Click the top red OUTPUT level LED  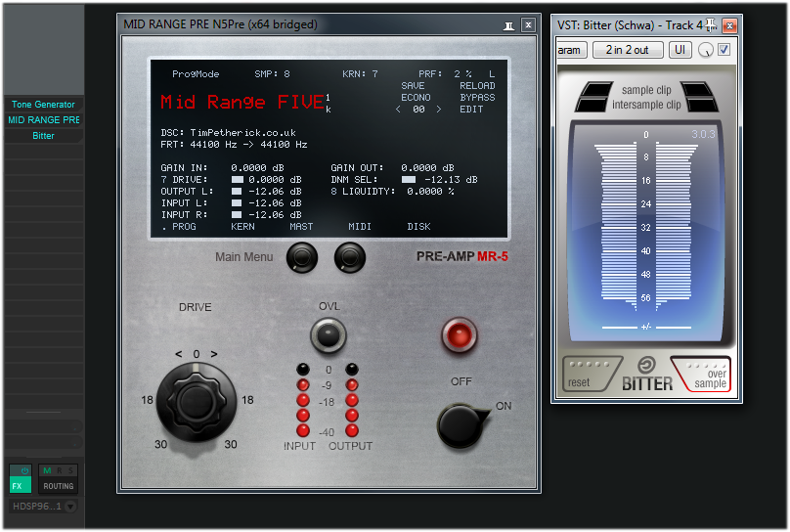(x=352, y=385)
